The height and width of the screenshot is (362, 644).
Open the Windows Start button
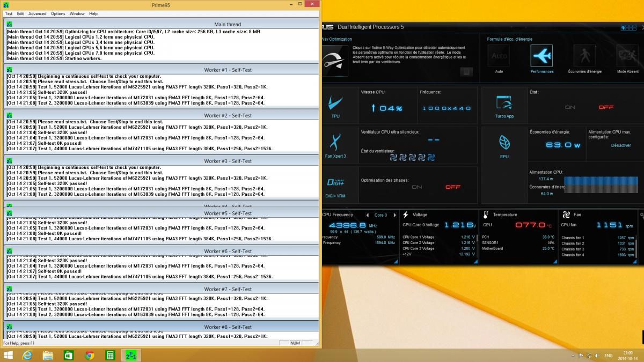pos(8,355)
